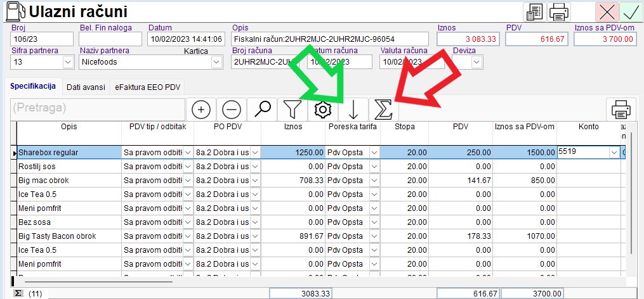Click the printer icon above the table
Screen dimensions: 644x299
(x=621, y=110)
